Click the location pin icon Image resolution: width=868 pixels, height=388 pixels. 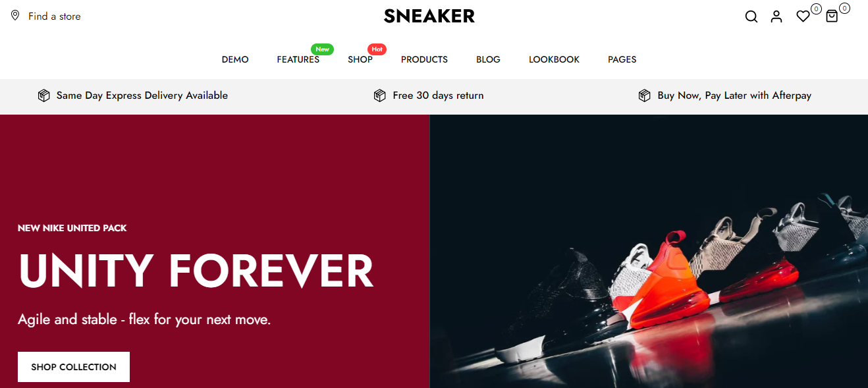click(x=15, y=16)
